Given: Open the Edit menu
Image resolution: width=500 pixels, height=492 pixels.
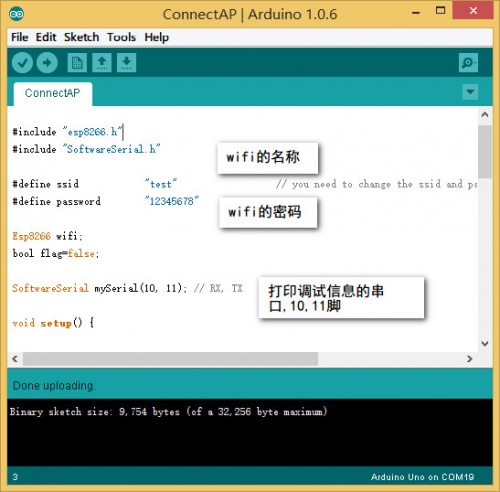Looking at the screenshot, I should [x=46, y=37].
